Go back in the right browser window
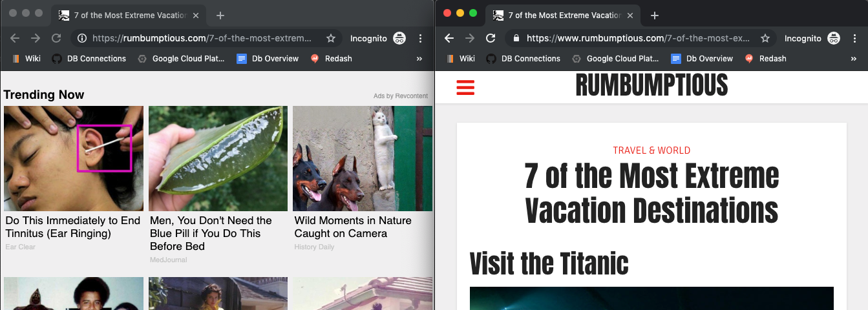868x310 pixels. coord(450,38)
